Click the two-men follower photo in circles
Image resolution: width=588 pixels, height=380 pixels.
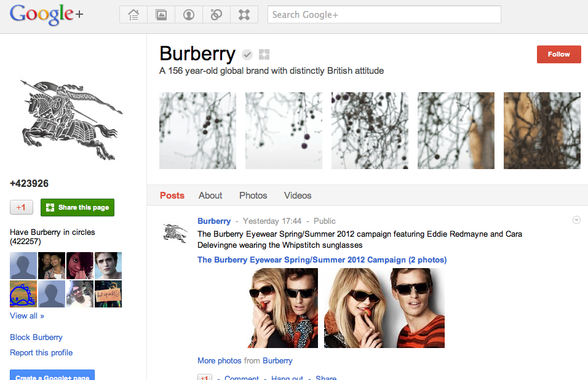[52, 266]
